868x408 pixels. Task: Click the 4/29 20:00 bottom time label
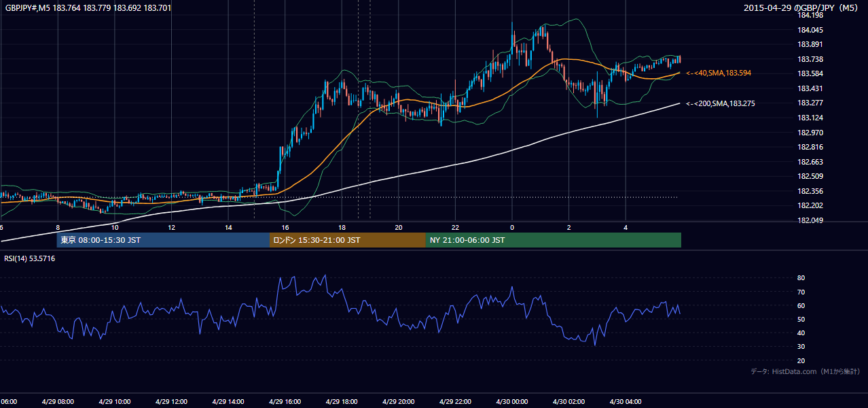tap(398, 401)
